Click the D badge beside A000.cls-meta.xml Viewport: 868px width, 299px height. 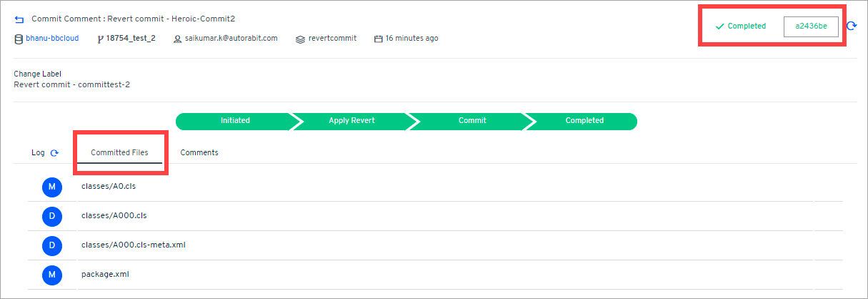click(x=51, y=245)
